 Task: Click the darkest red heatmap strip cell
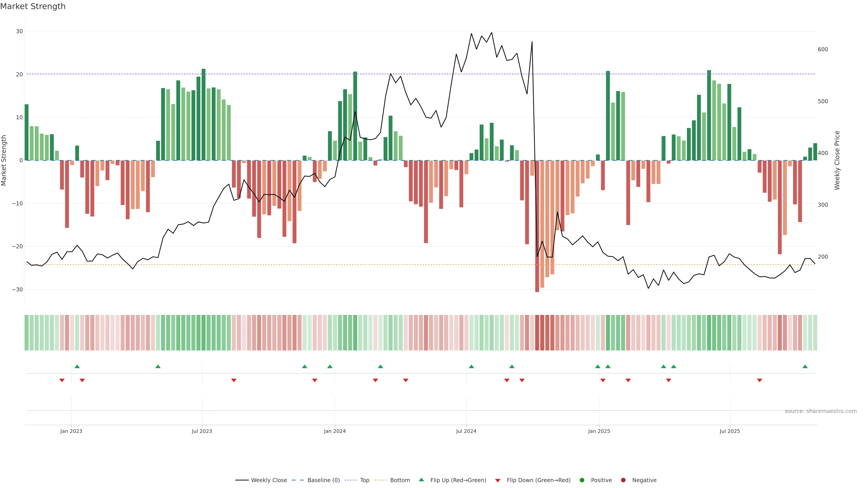click(537, 333)
